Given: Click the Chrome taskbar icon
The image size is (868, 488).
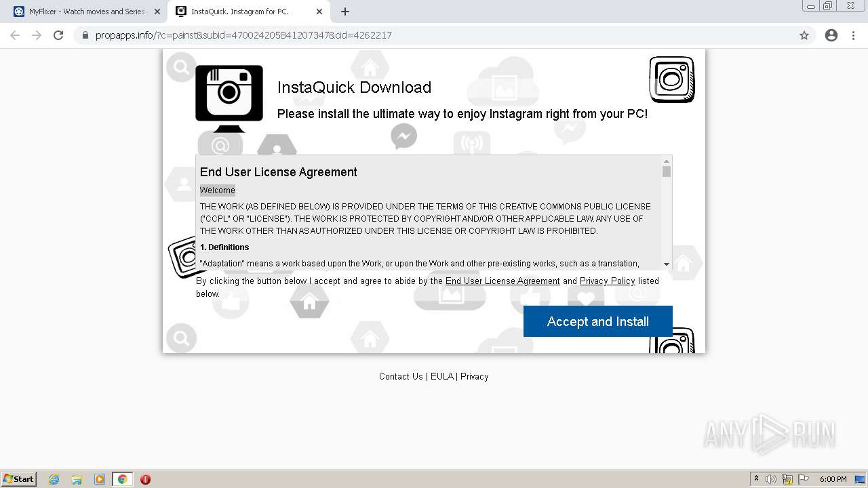Looking at the screenshot, I should [122, 479].
